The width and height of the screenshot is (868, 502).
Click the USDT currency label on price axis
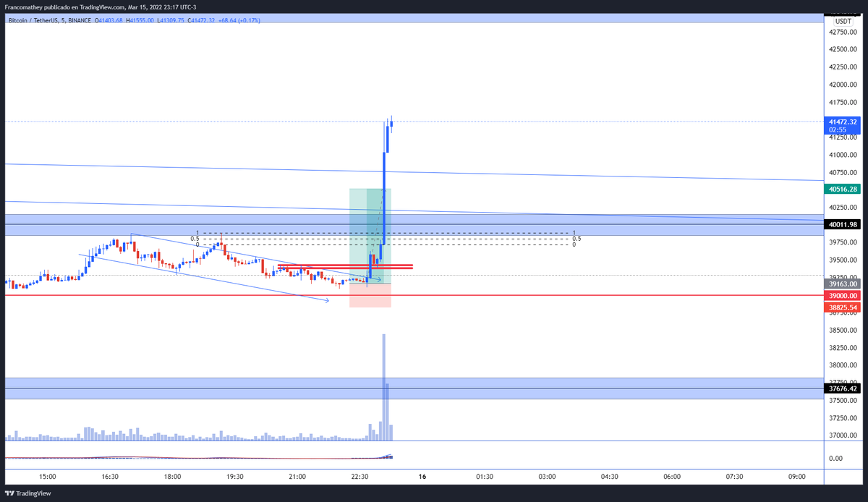pos(843,21)
